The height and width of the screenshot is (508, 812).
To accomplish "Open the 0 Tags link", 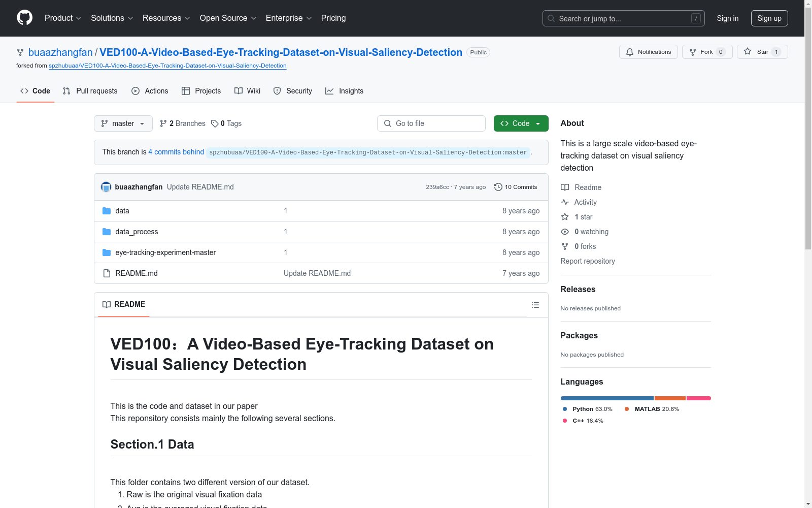I will point(226,123).
